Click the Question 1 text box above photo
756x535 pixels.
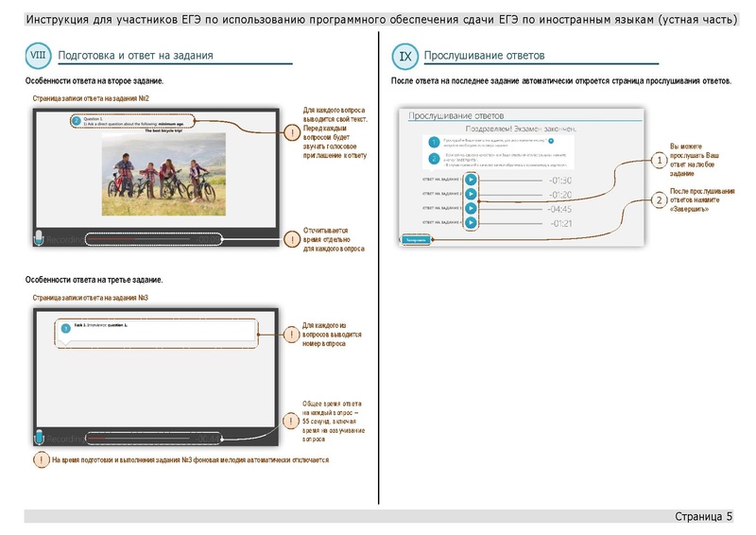point(132,121)
